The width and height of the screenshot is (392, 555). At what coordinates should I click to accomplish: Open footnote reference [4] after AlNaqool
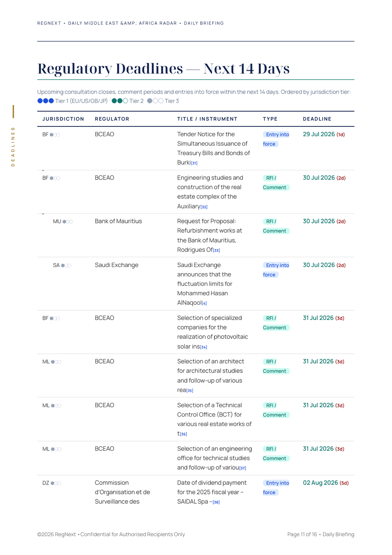[204, 303]
